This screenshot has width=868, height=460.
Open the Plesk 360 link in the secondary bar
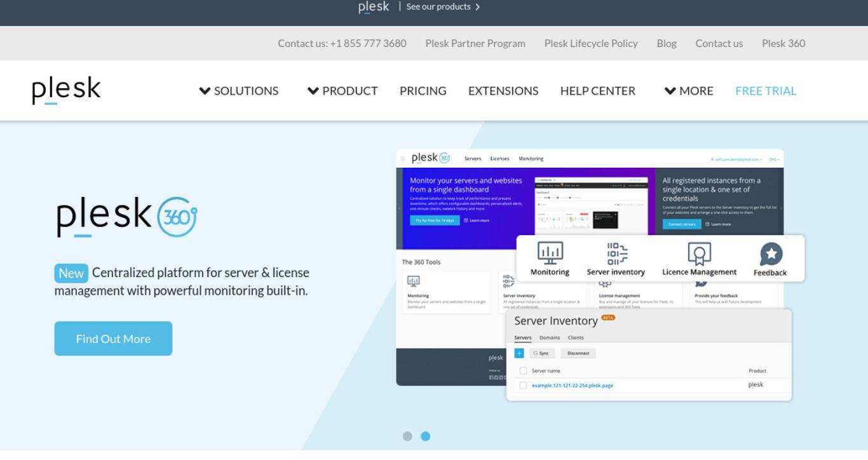(783, 43)
